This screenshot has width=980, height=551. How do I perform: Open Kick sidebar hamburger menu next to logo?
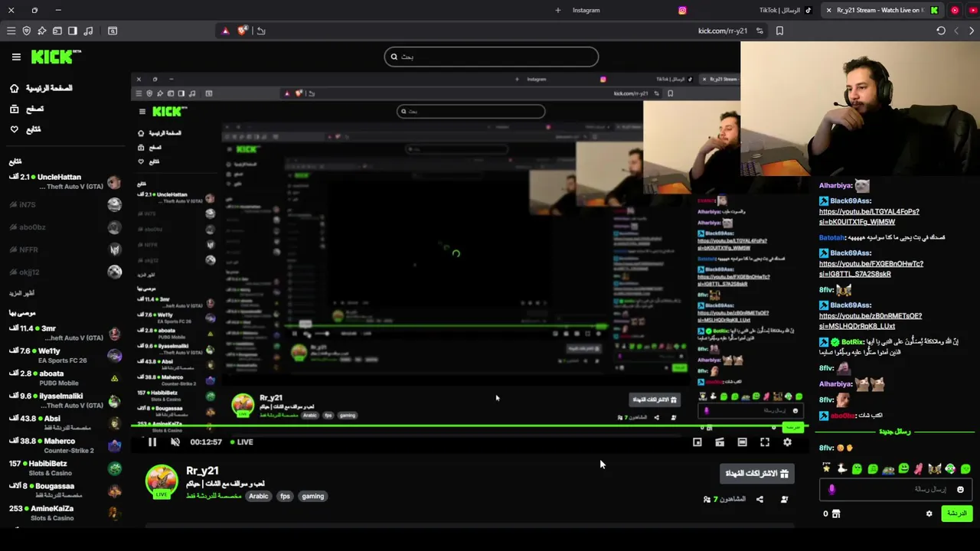click(x=16, y=57)
